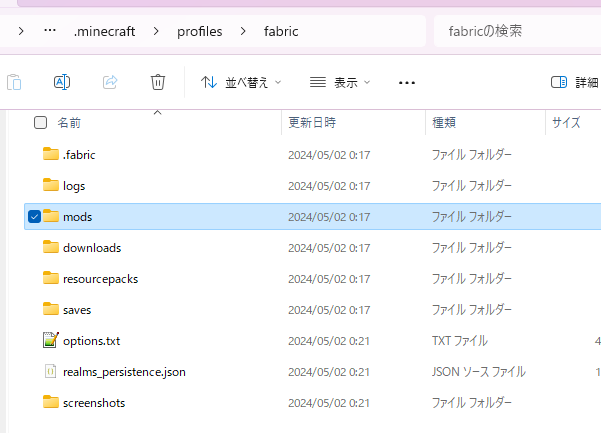Sort by the 種類 column header
Viewport: 601px width, 433px height.
point(444,123)
